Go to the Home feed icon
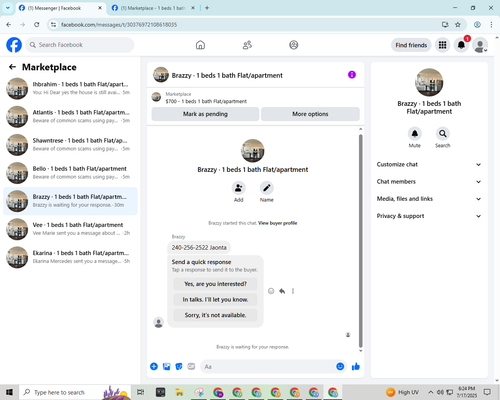Screen dimensions: 500x400 click(x=200, y=45)
